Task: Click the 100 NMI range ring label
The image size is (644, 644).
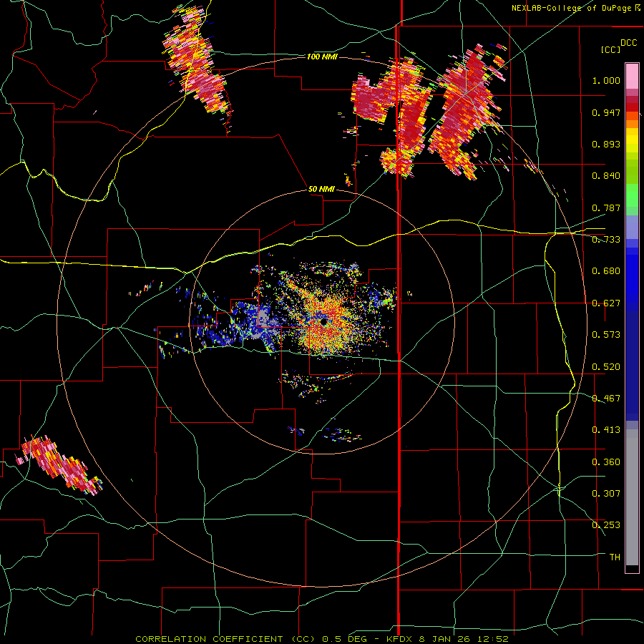Action: pos(322,57)
